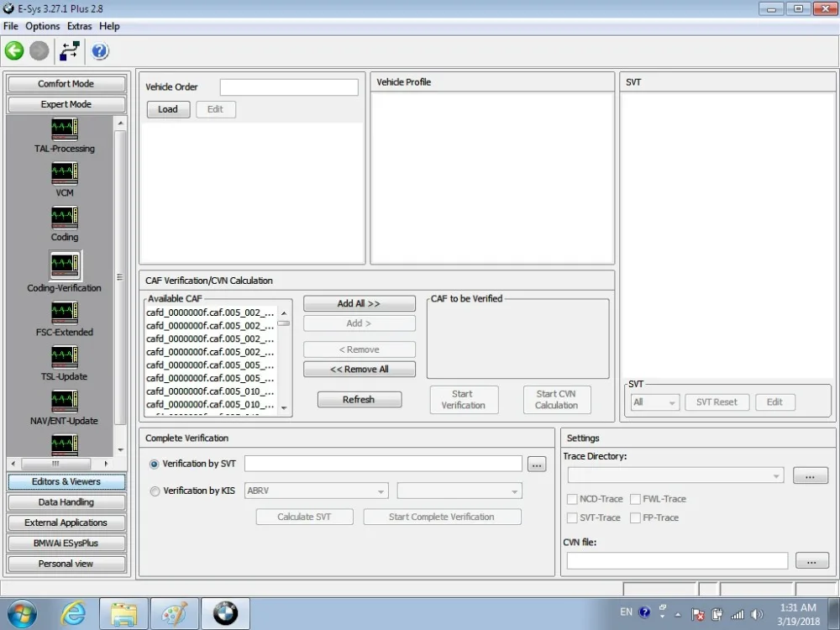The width and height of the screenshot is (840, 630).
Task: Open the empty dropdown next to ABRV
Action: [x=459, y=491]
